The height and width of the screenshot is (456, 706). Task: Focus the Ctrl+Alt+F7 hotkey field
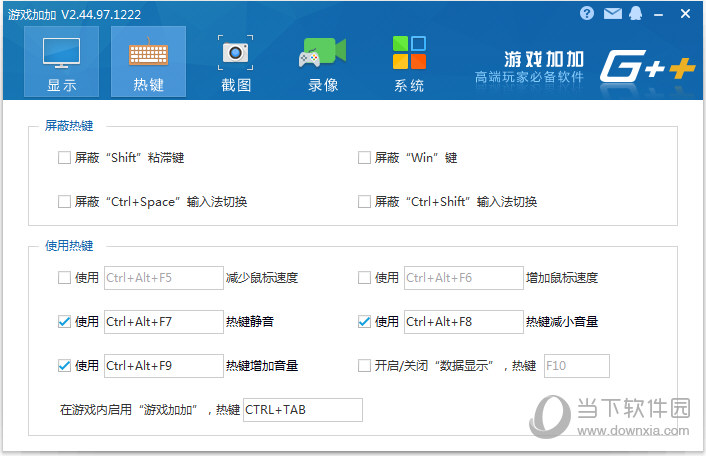click(x=164, y=322)
